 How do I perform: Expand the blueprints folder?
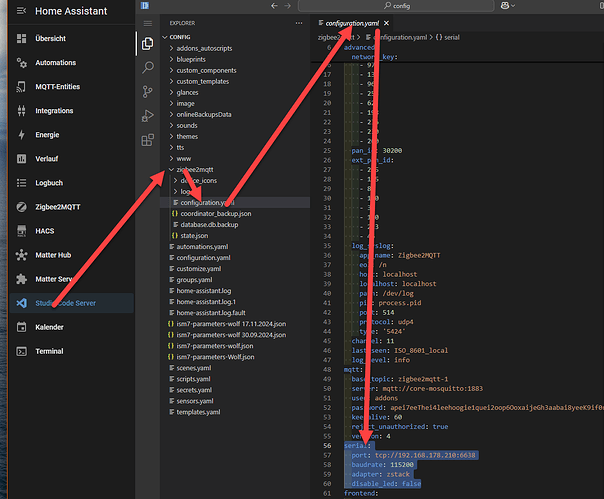[171, 59]
